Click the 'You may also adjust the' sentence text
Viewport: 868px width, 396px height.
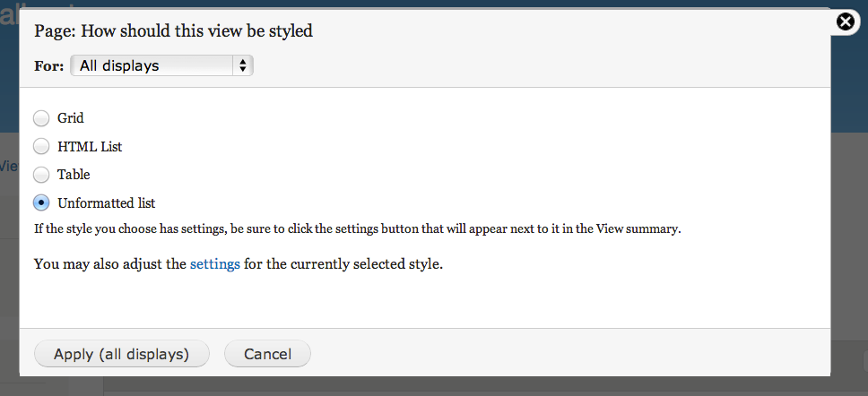point(110,263)
